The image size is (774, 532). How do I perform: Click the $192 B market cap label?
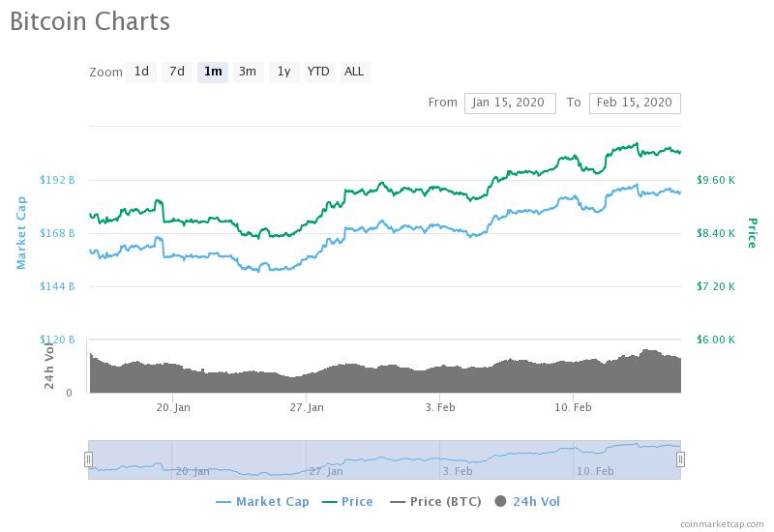(57, 180)
